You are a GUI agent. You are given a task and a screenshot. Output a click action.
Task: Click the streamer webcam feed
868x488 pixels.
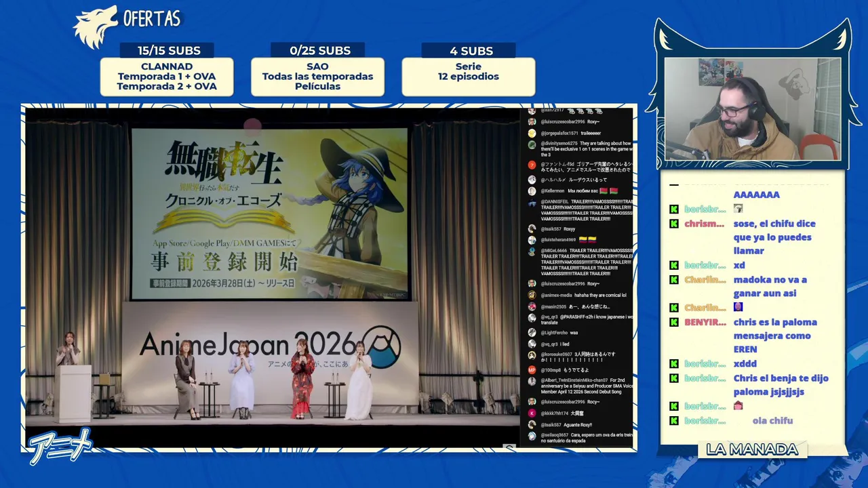[752, 110]
